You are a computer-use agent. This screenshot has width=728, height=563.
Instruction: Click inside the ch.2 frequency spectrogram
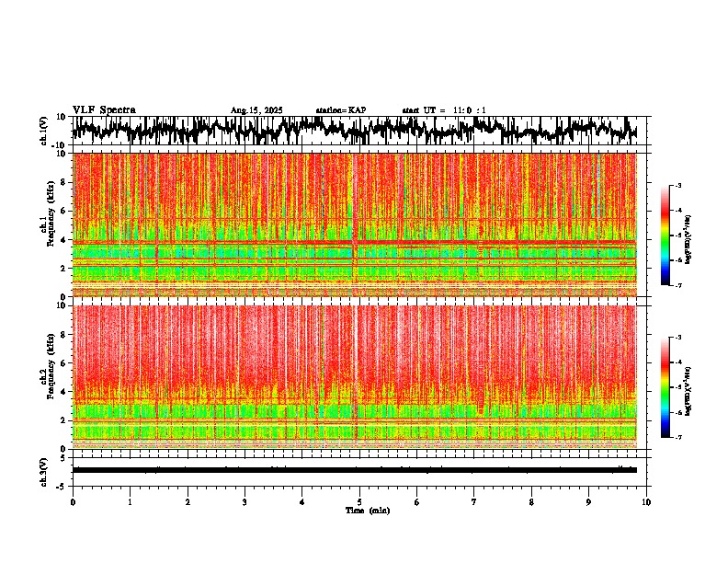pyautogui.click(x=355, y=377)
